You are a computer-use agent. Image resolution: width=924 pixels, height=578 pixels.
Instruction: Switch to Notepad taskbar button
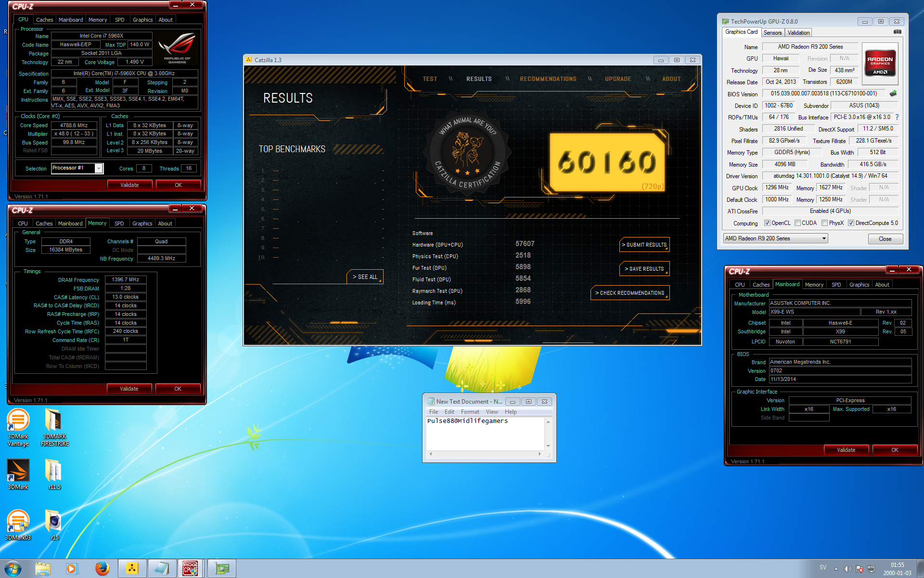pyautogui.click(x=161, y=568)
